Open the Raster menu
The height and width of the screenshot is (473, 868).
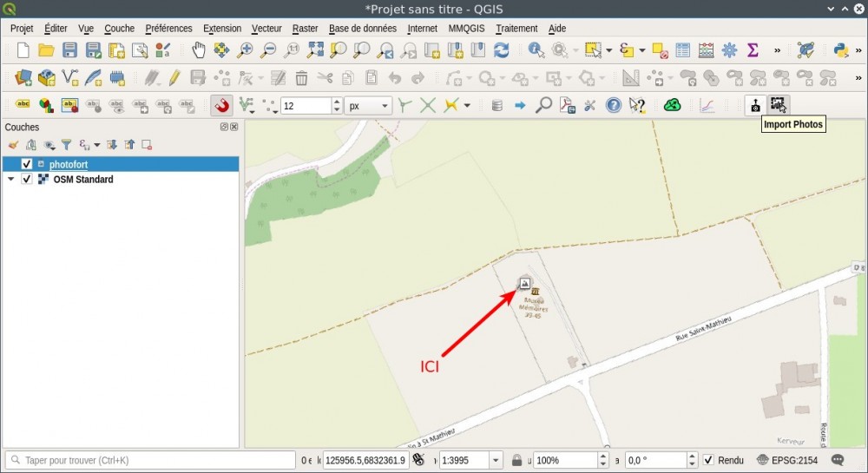[305, 29]
